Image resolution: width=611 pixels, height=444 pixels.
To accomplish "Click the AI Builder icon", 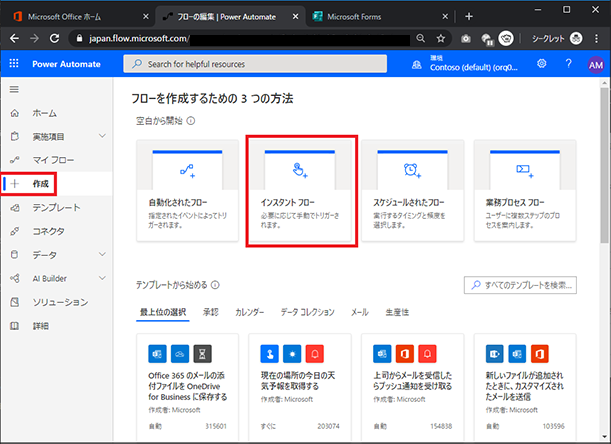I will pos(14,278).
